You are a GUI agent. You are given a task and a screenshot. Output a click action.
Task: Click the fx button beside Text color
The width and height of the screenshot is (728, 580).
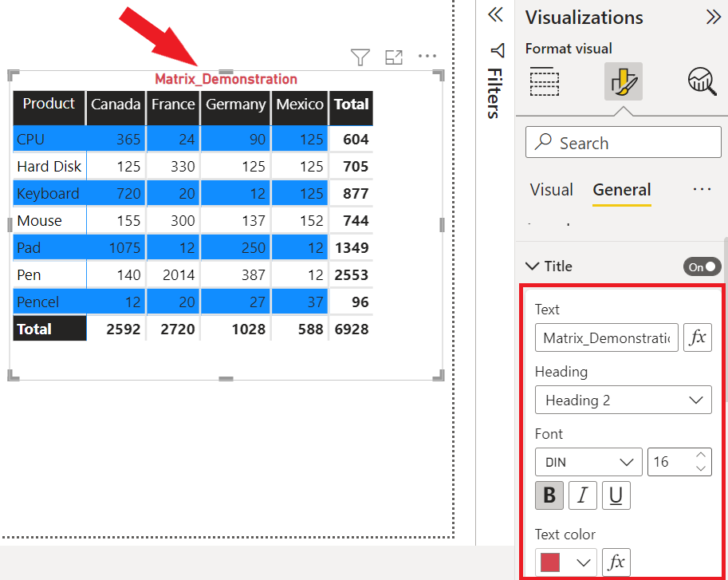click(616, 562)
